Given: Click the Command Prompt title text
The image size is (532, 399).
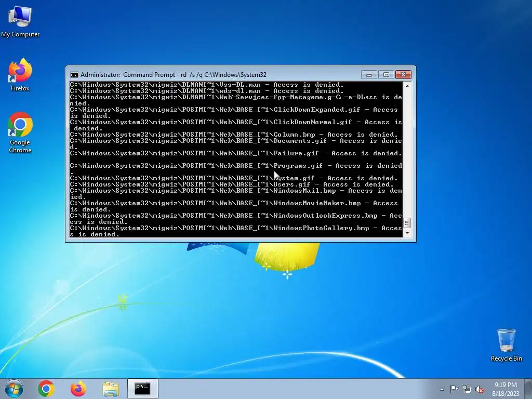Looking at the screenshot, I should [x=174, y=75].
